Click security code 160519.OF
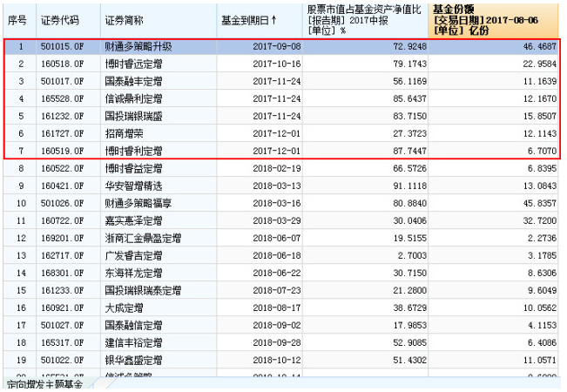567x392 pixels. (x=62, y=152)
